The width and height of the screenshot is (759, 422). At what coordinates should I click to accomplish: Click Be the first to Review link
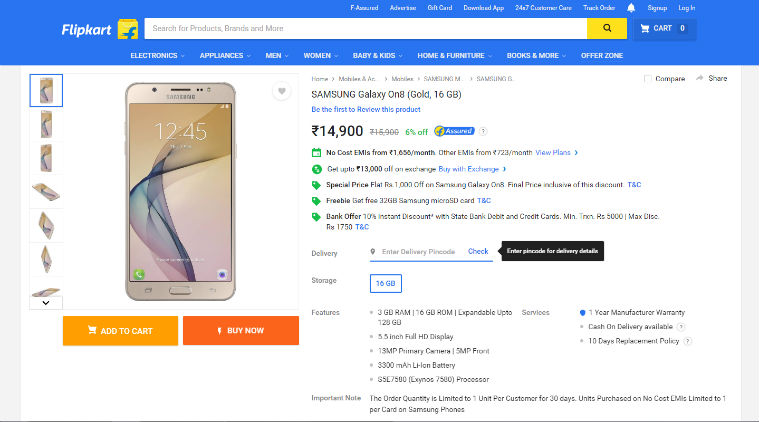point(366,109)
